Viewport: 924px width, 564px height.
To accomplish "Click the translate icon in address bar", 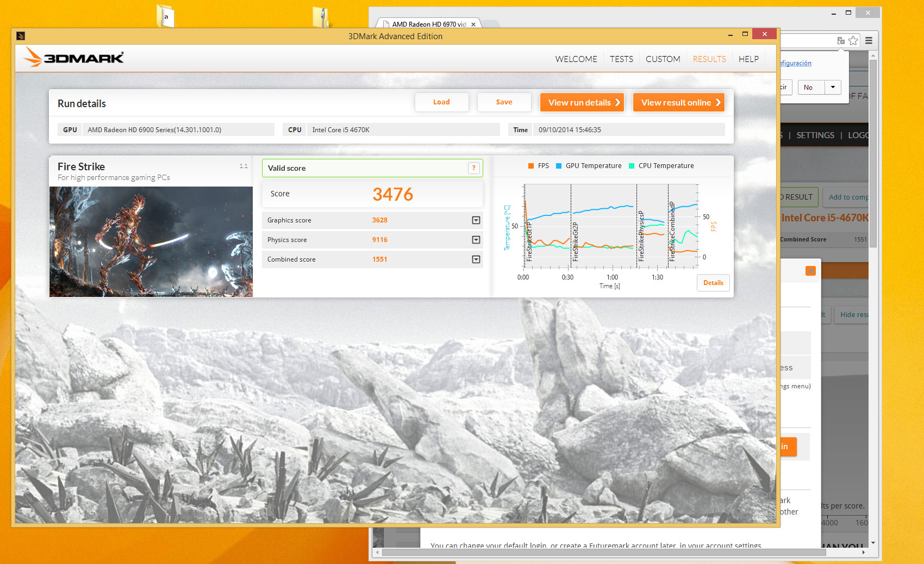I will point(840,41).
